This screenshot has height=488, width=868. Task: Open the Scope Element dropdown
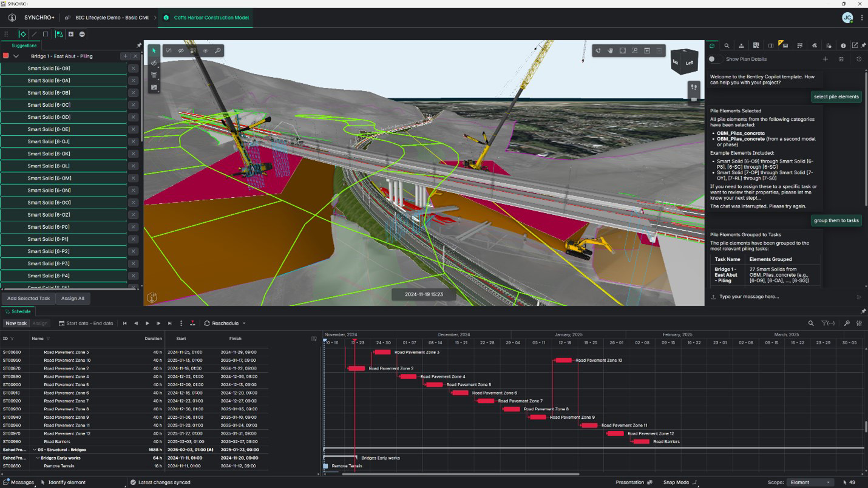tap(809, 482)
